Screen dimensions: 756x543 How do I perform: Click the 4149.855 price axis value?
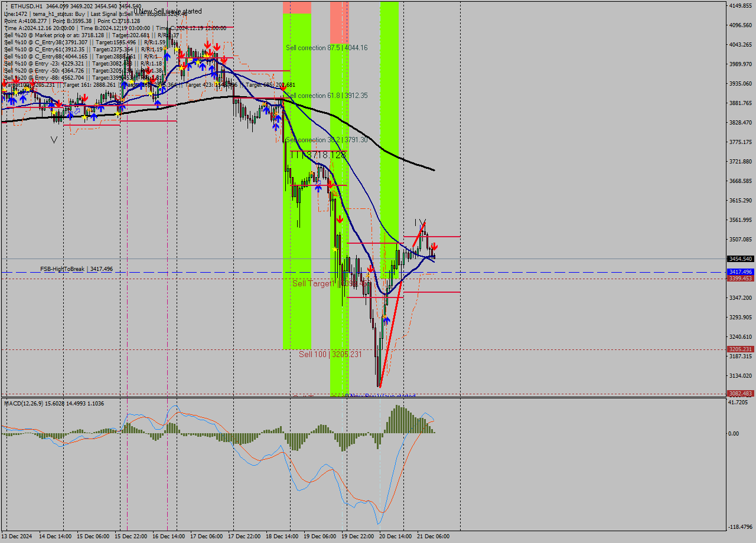pos(741,6)
